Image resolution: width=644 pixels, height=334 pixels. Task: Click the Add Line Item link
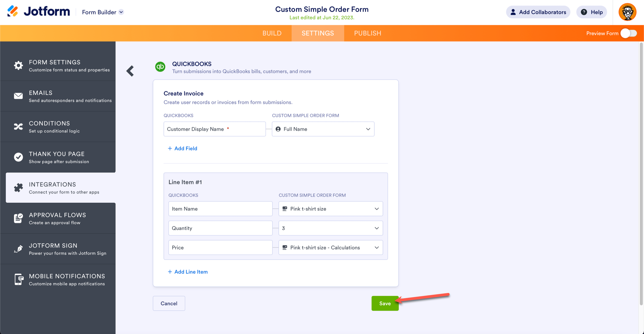pyautogui.click(x=188, y=272)
